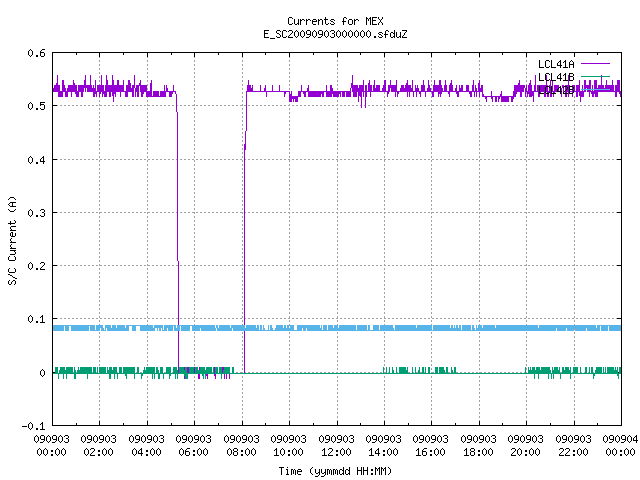Click the green LCL41B legend line sample

(x=595, y=76)
